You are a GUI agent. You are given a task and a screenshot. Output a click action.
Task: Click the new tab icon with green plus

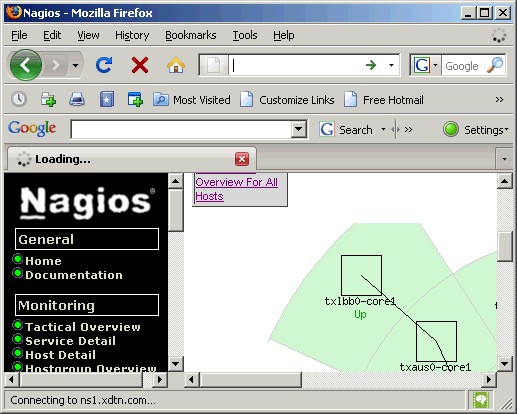click(48, 99)
